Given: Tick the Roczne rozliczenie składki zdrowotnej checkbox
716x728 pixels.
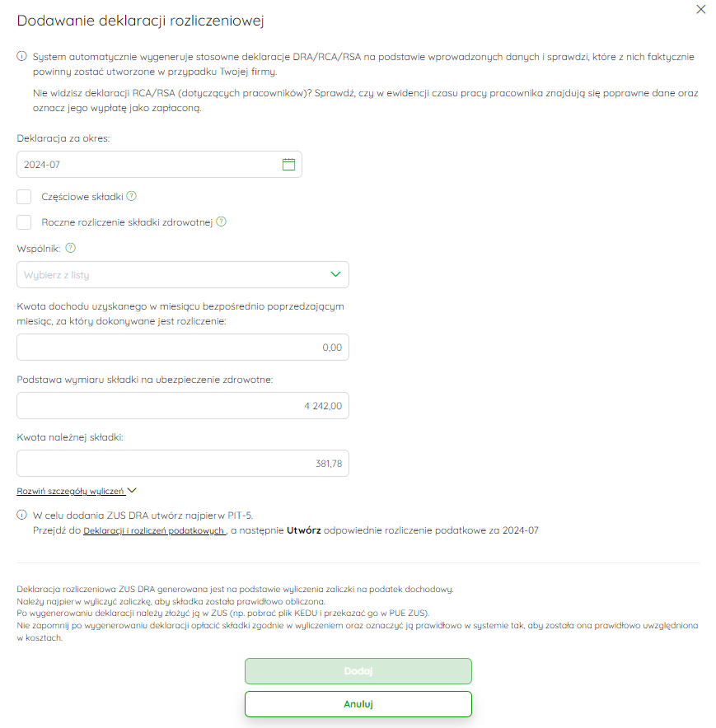Looking at the screenshot, I should (24, 222).
